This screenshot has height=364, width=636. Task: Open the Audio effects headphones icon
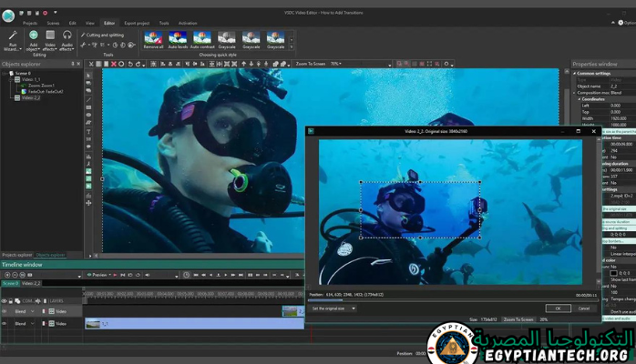click(67, 35)
